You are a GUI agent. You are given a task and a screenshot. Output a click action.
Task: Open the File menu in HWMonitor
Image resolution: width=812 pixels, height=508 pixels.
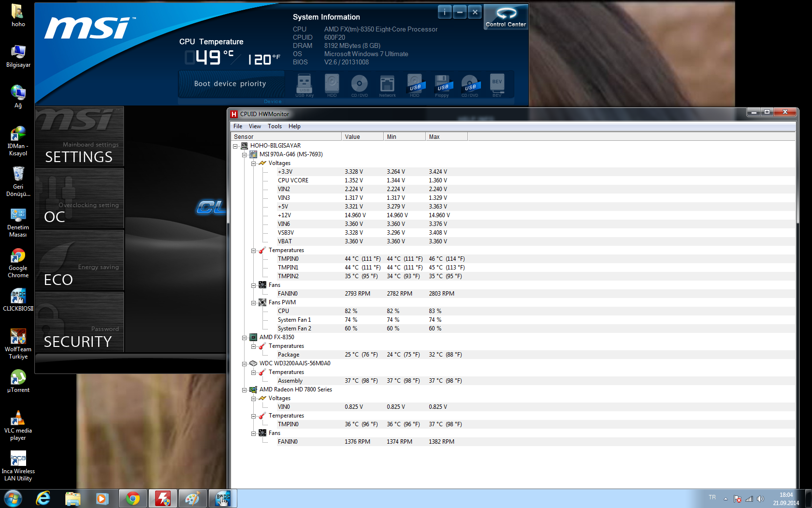coord(238,126)
